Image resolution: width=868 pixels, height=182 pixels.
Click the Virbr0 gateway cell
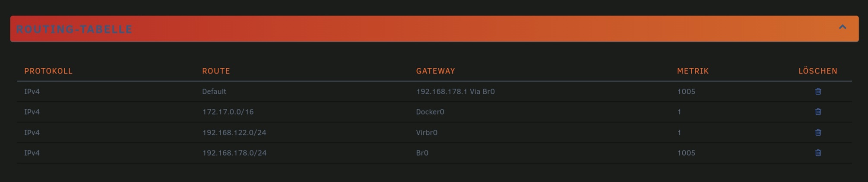point(427,132)
